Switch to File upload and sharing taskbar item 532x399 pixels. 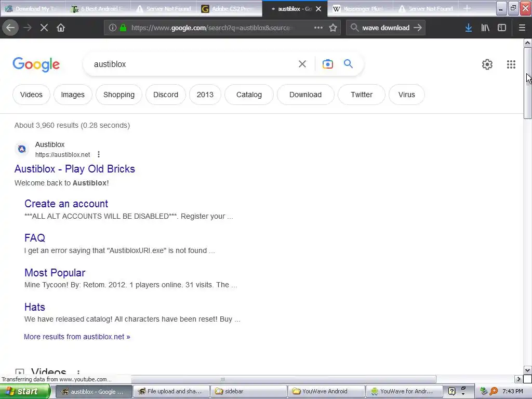coord(171,391)
